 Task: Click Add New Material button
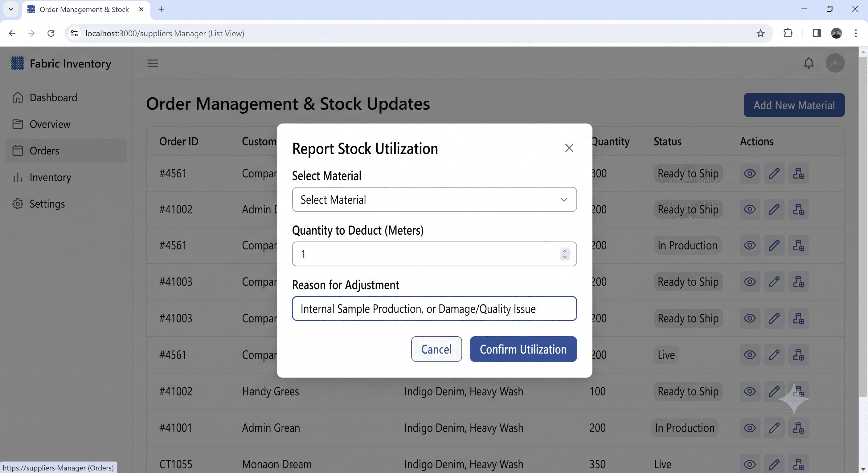pos(794,105)
